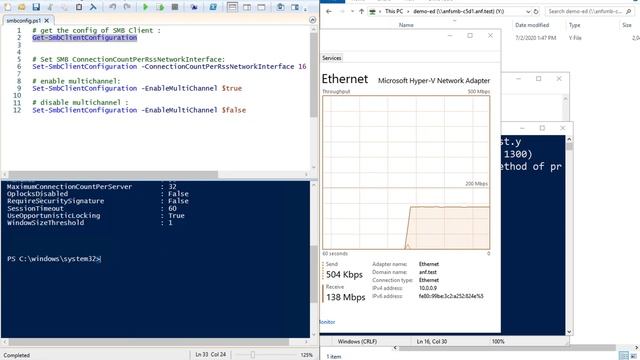Save the script with the floppy disk icon
This screenshot has width=640, height=360.
tap(36, 7)
